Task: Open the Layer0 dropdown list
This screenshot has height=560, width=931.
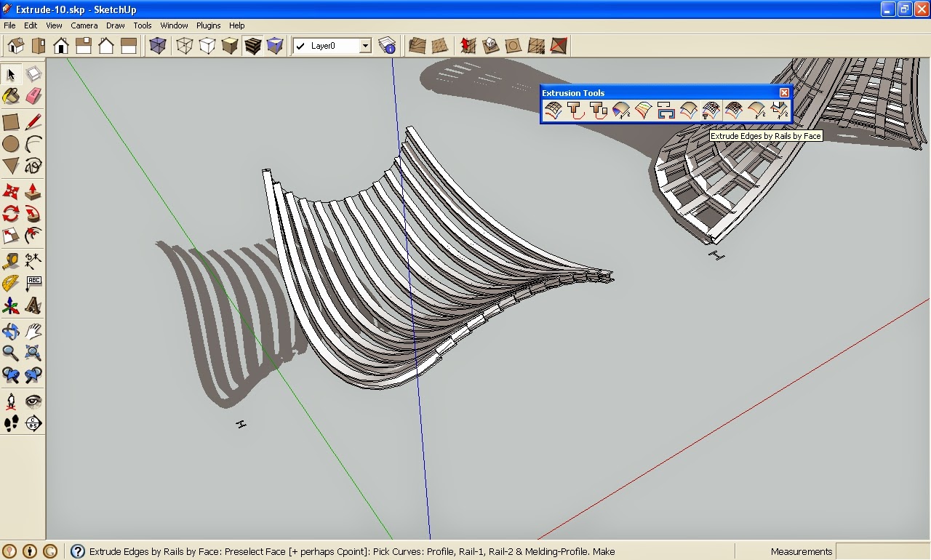Action: [365, 47]
